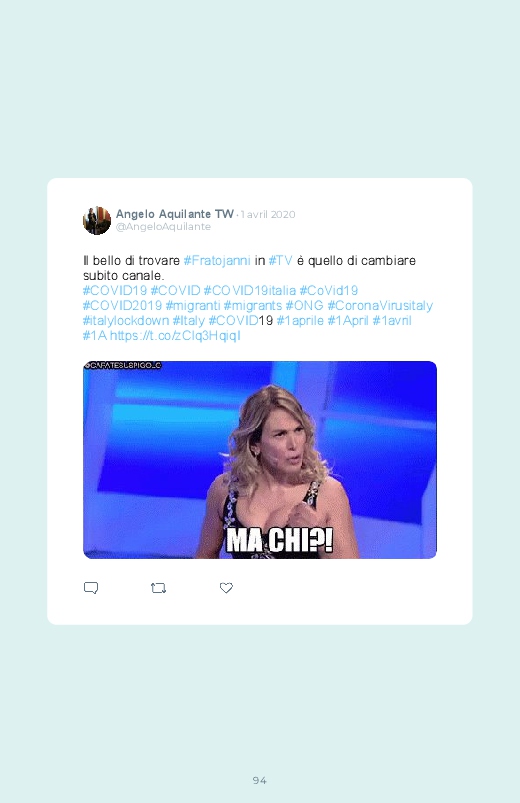Image resolution: width=520 pixels, height=803 pixels.
Task: Click the #CoVid19 hashtag
Action: [329, 290]
